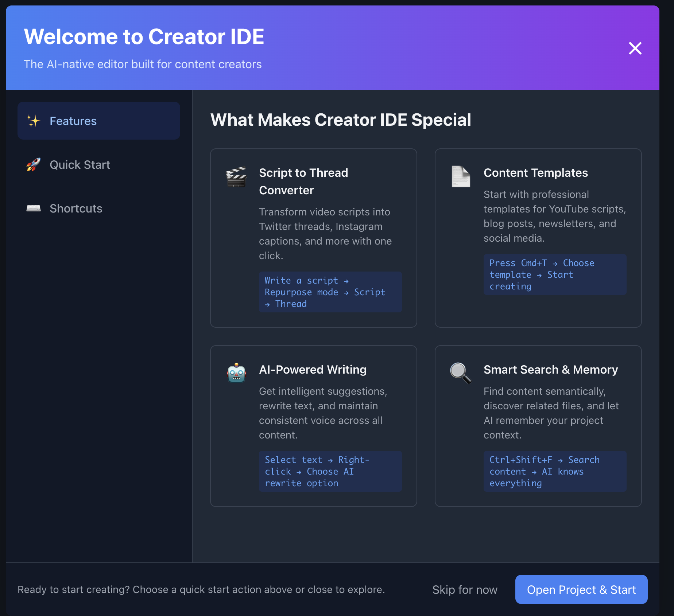Click the 'Ctrl+Shift+F → Search content' hint
This screenshot has width=674, height=616.
coord(555,471)
